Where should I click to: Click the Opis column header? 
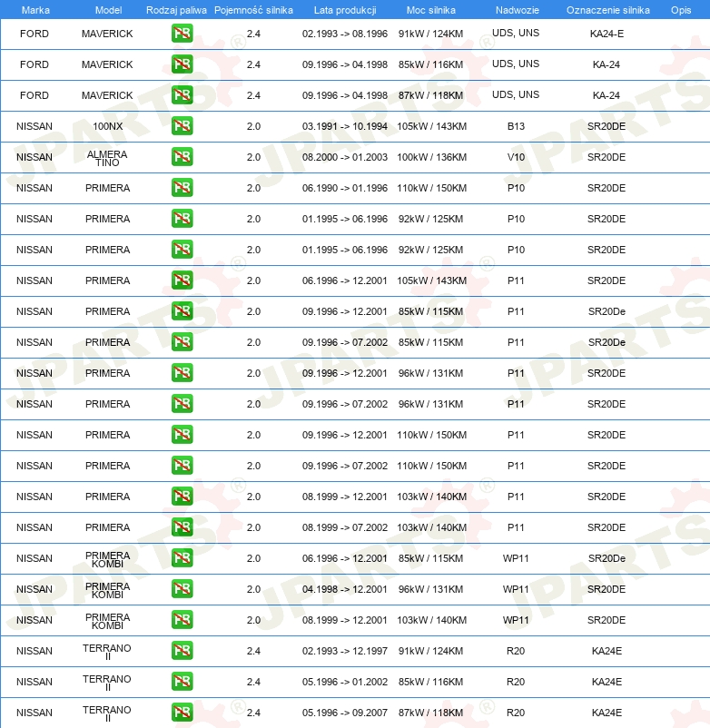tap(681, 10)
